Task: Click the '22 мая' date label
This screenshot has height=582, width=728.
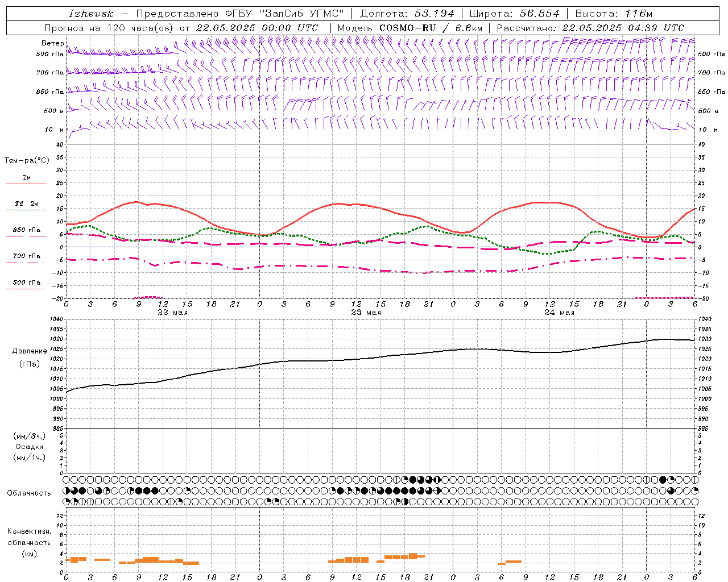Action: pyautogui.click(x=173, y=313)
